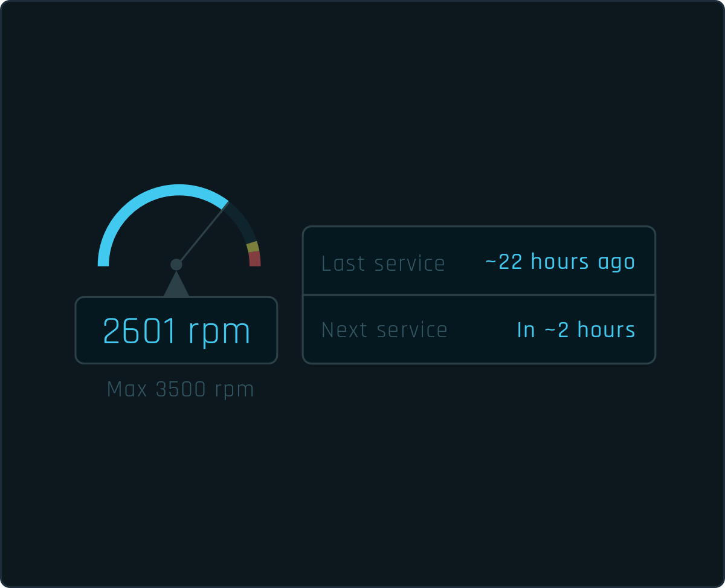725x588 pixels.
Task: Click the gauge needle pivot dot
Action: (x=176, y=265)
